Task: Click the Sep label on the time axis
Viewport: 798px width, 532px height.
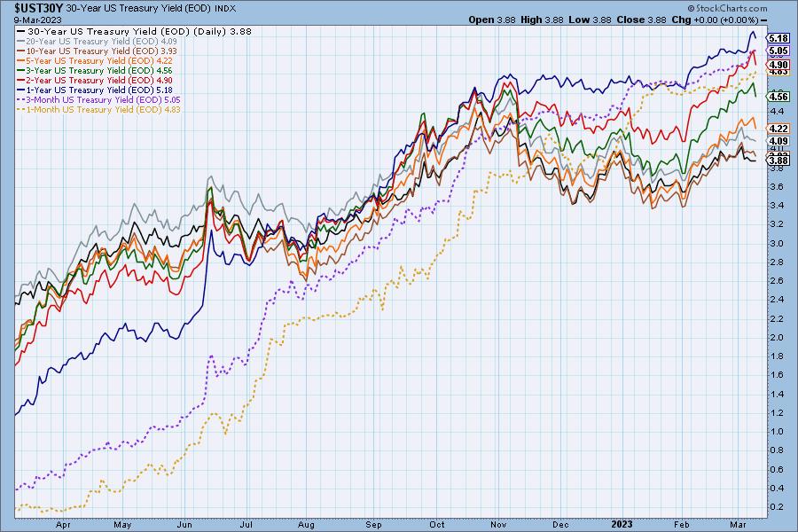Action: [x=373, y=524]
